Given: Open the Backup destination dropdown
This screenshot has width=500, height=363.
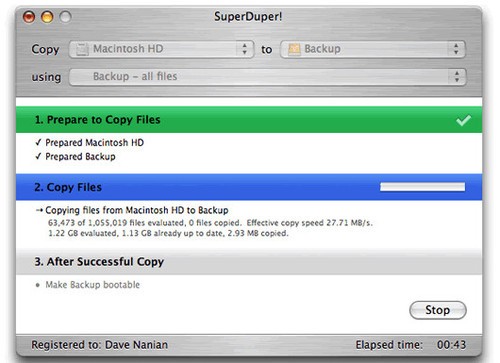Looking at the screenshot, I should coord(373,49).
